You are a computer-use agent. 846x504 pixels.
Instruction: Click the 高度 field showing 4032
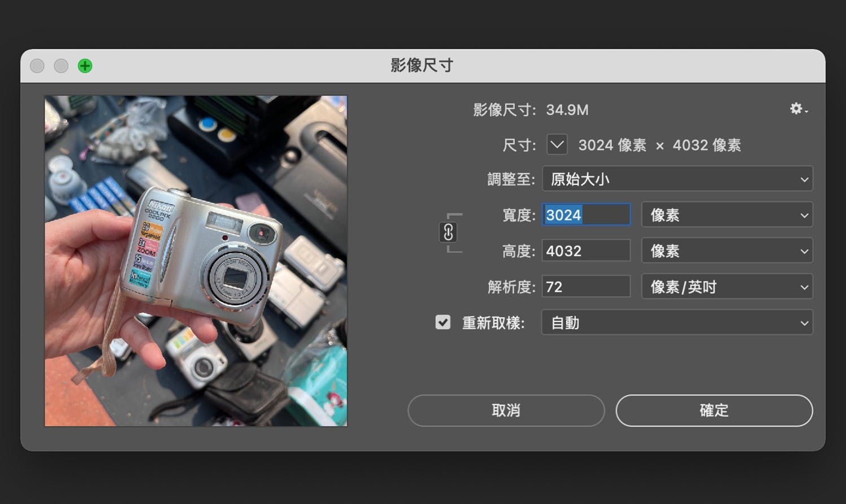click(585, 251)
